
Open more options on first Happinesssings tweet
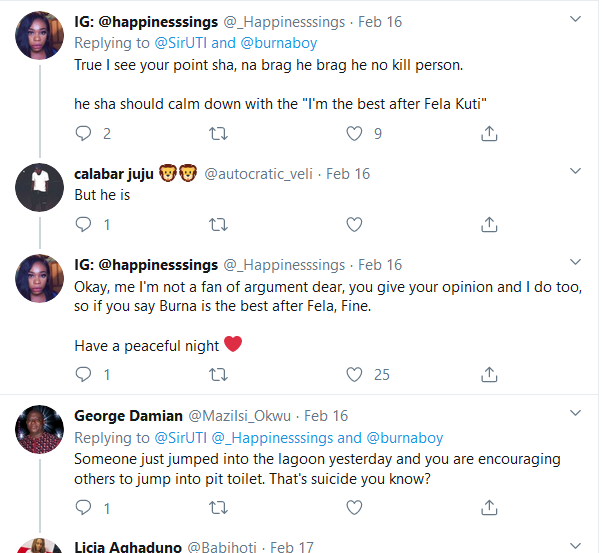[576, 20]
